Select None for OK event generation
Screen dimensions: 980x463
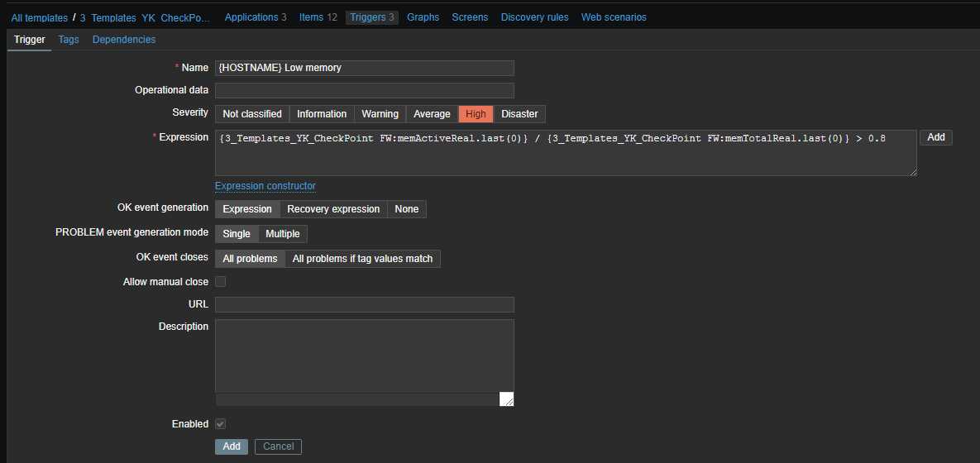[x=406, y=208]
